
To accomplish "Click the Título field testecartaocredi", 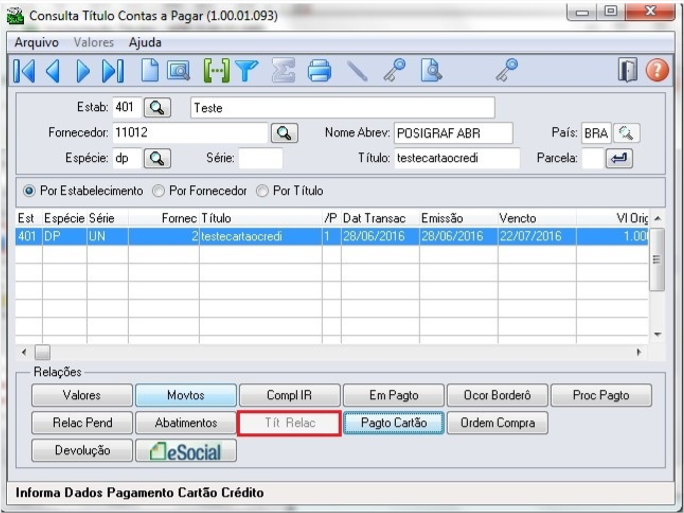I will 457,158.
